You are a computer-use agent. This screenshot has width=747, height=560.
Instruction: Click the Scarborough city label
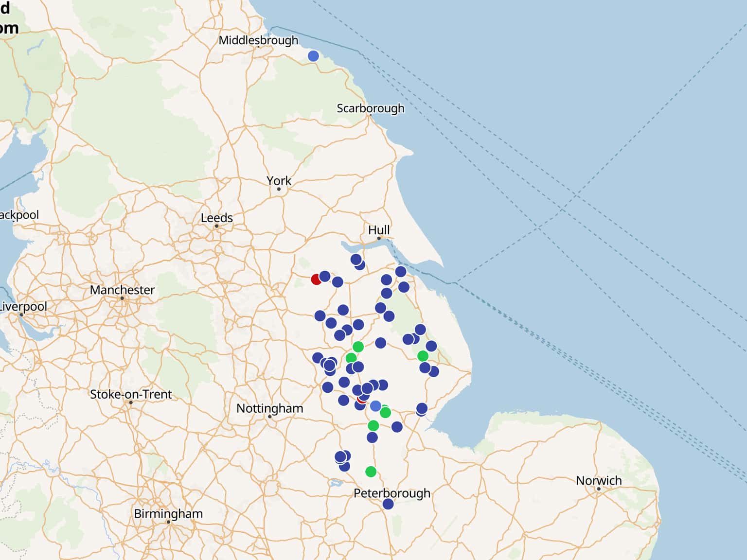370,108
